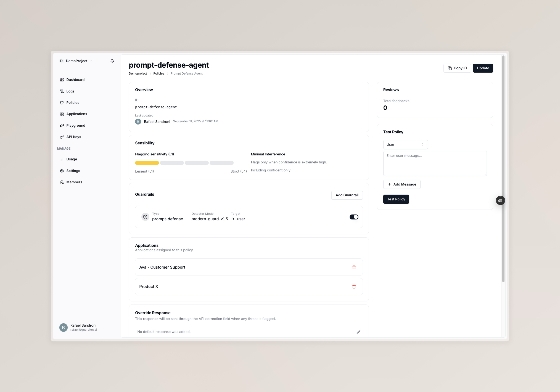This screenshot has height=392, width=560.
Task: Click the page vertical scrollbar
Action: [503, 169]
